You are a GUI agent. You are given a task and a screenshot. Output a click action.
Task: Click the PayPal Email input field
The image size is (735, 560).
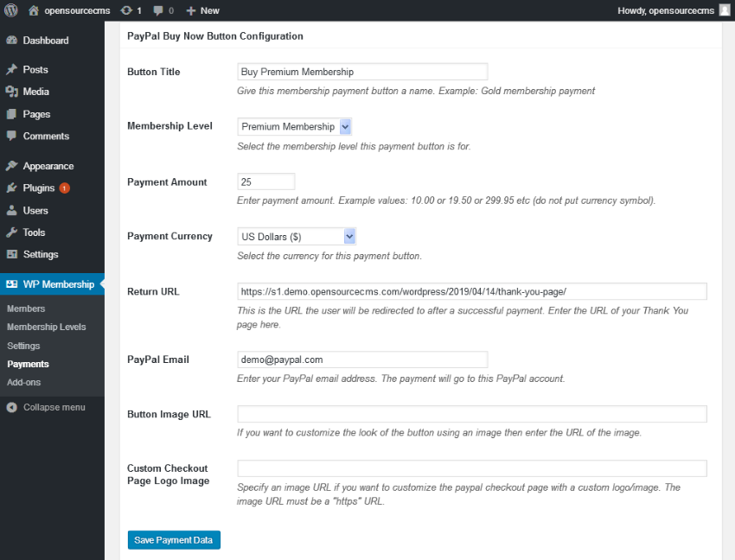[x=362, y=360]
